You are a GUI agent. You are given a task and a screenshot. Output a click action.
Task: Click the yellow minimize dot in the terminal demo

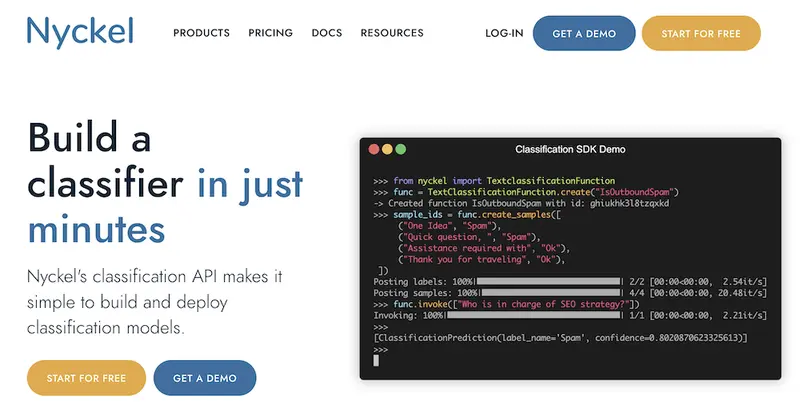click(387, 149)
